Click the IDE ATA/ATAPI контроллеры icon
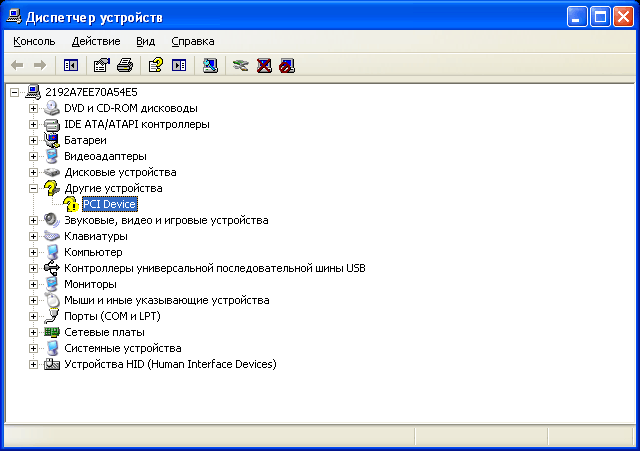 click(52, 124)
